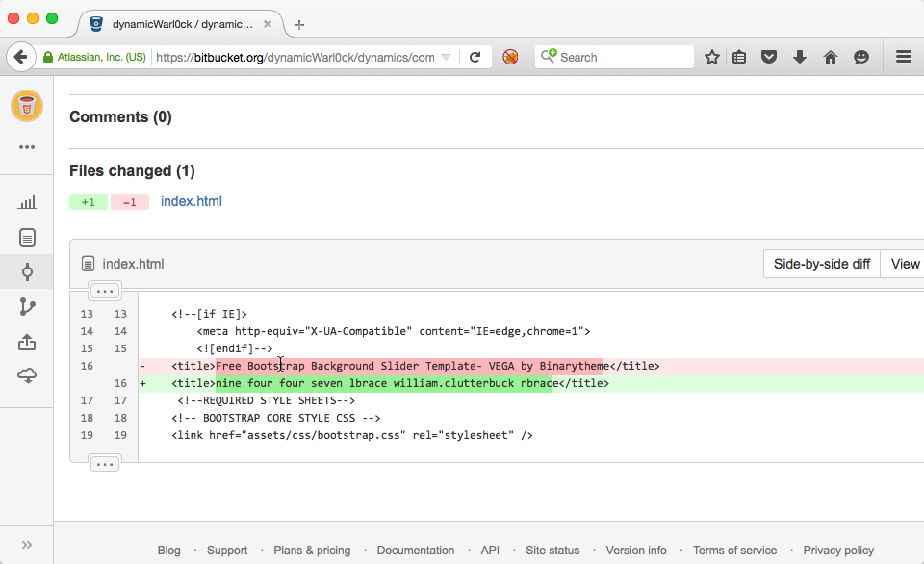Viewport: 924px width, 564px height.
Task: Open the Documentation footer link
Action: 416,551
